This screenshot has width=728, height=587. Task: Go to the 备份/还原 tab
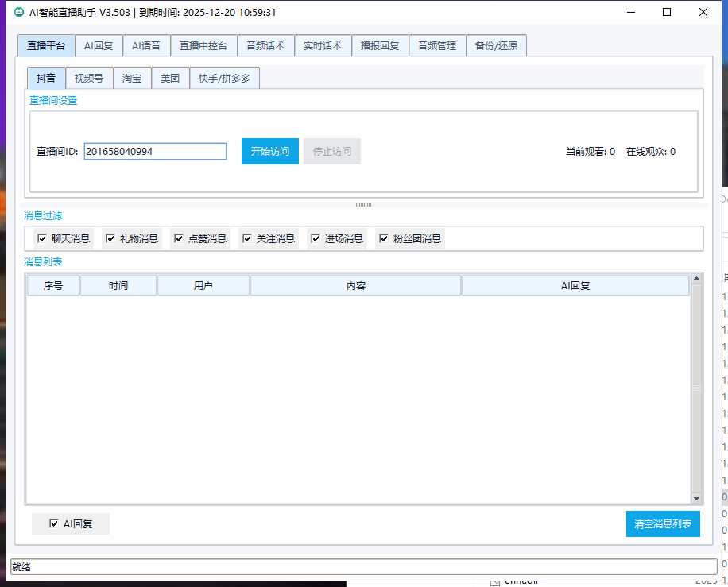pyautogui.click(x=496, y=46)
